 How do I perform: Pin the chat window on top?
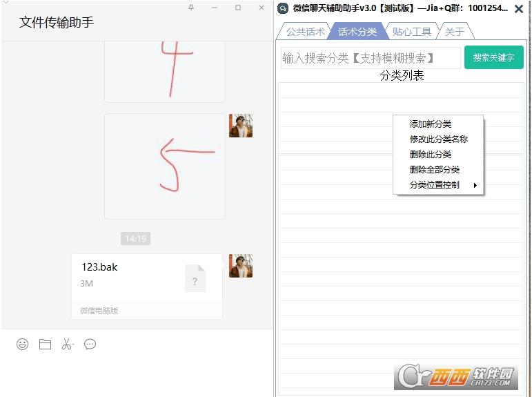coord(191,8)
